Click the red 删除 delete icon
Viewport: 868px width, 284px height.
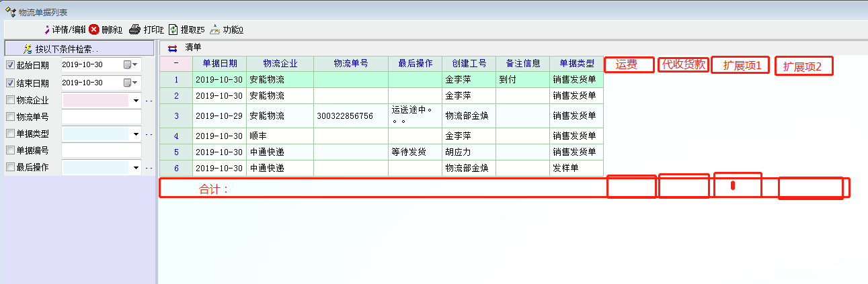(94, 30)
